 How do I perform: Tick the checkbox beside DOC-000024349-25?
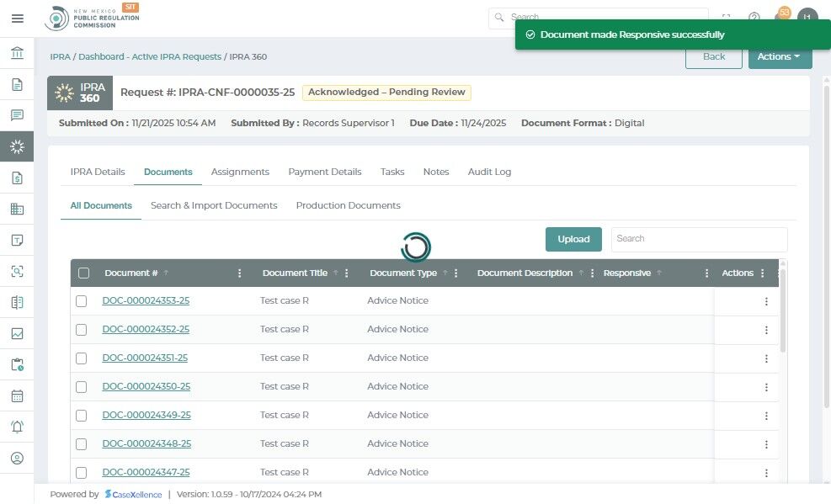click(x=81, y=416)
